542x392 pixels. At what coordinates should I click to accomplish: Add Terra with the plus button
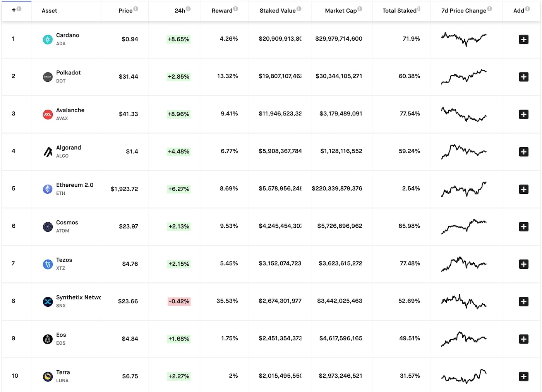tap(523, 377)
